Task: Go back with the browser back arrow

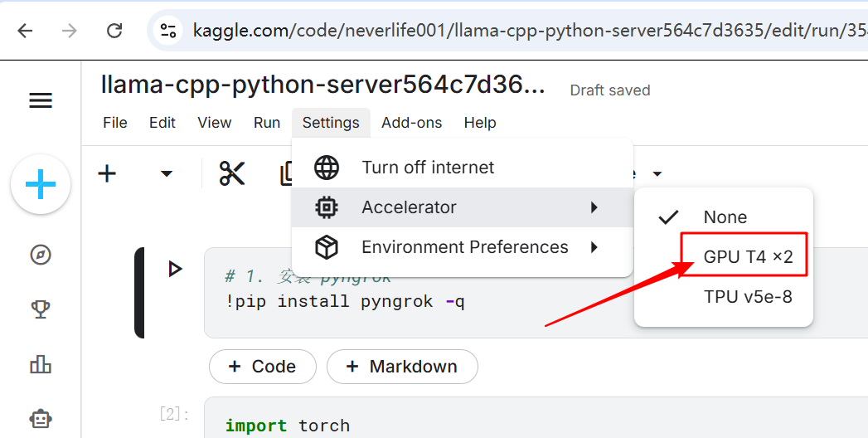Action: (26, 31)
